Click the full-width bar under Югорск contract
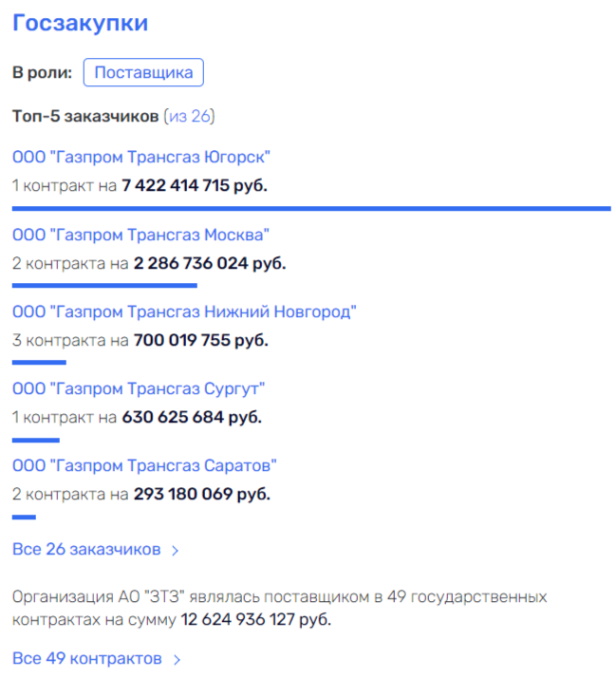Screen dimensions: 616x678 (x=311, y=207)
